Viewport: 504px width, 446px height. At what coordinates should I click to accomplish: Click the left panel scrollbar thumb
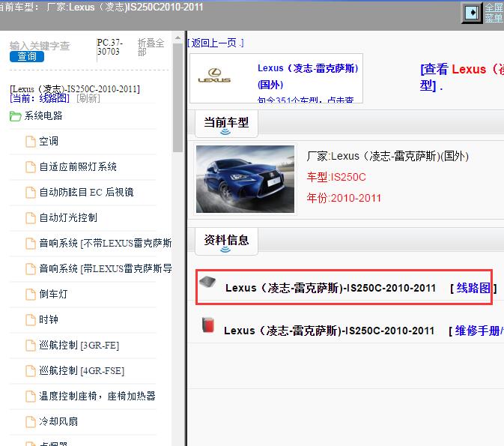(x=177, y=98)
